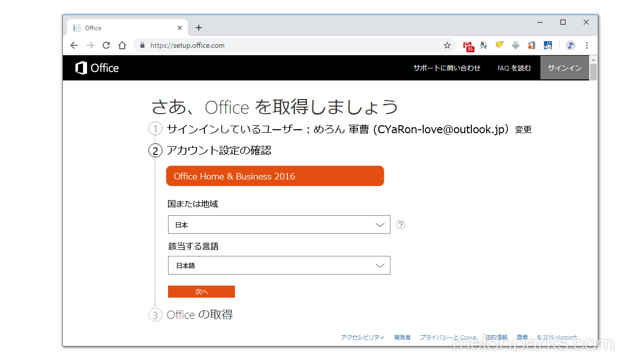Open プライバシーと Cookie footer link
The height and width of the screenshot is (362, 644).
(x=448, y=337)
